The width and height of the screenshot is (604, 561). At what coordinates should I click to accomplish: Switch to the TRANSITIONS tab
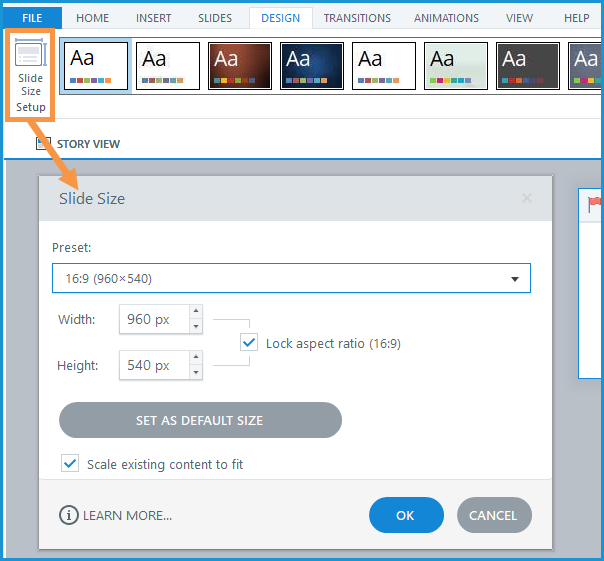pos(357,18)
